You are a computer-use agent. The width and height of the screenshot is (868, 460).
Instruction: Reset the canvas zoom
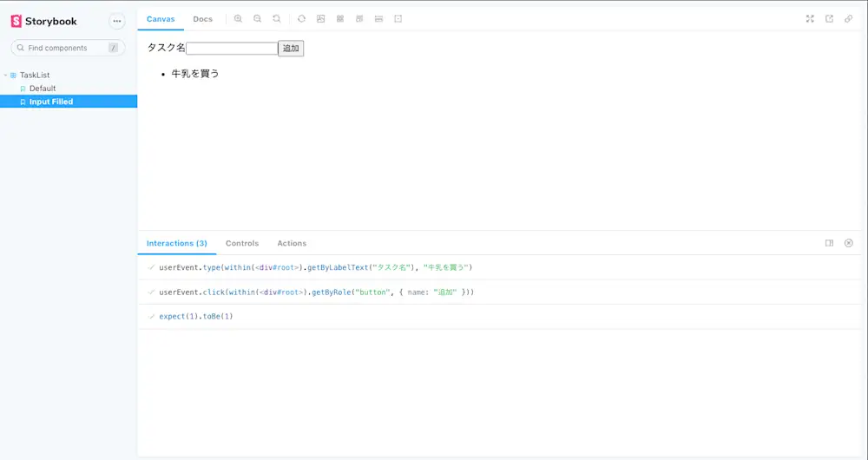coord(277,19)
